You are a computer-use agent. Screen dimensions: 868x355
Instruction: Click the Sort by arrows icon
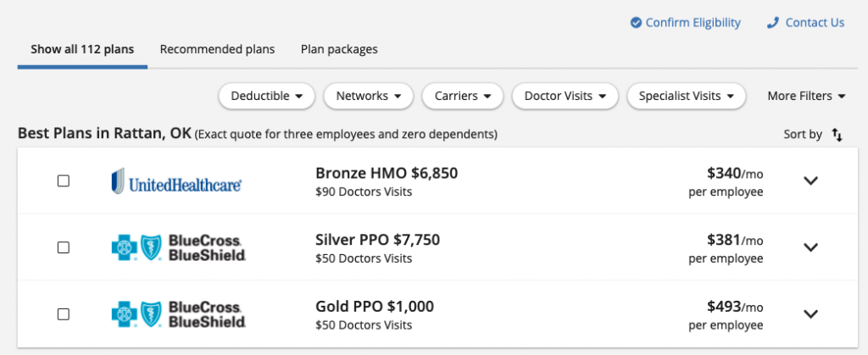837,135
